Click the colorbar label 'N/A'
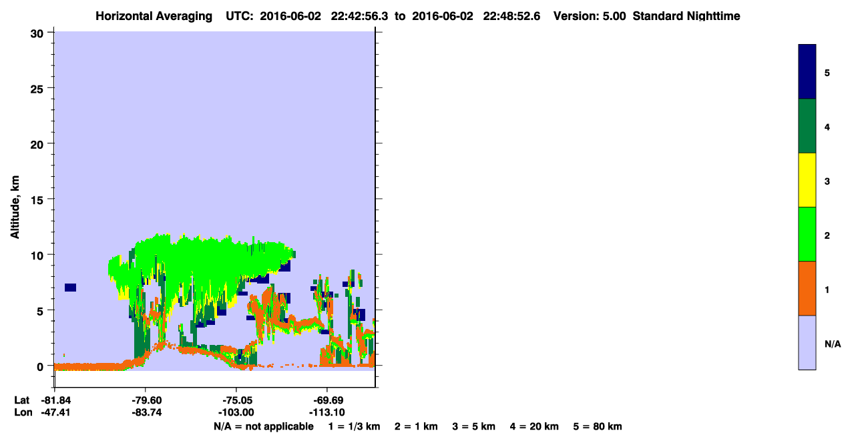The image size is (868, 445). (x=833, y=344)
